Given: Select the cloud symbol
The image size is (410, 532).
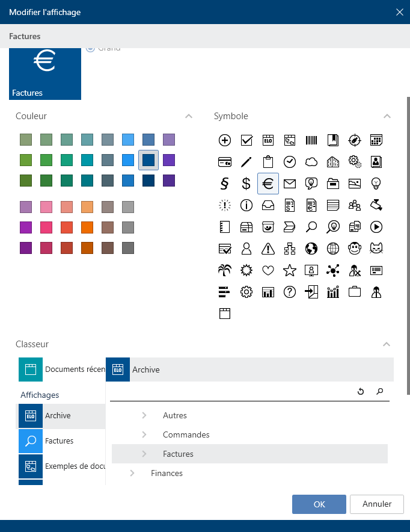Looking at the screenshot, I should click(311, 162).
